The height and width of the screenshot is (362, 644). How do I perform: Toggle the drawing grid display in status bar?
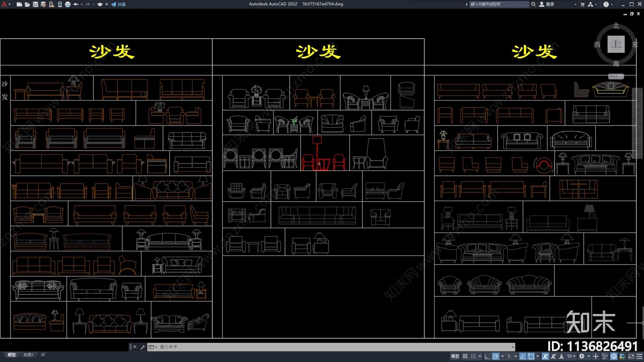465,356
